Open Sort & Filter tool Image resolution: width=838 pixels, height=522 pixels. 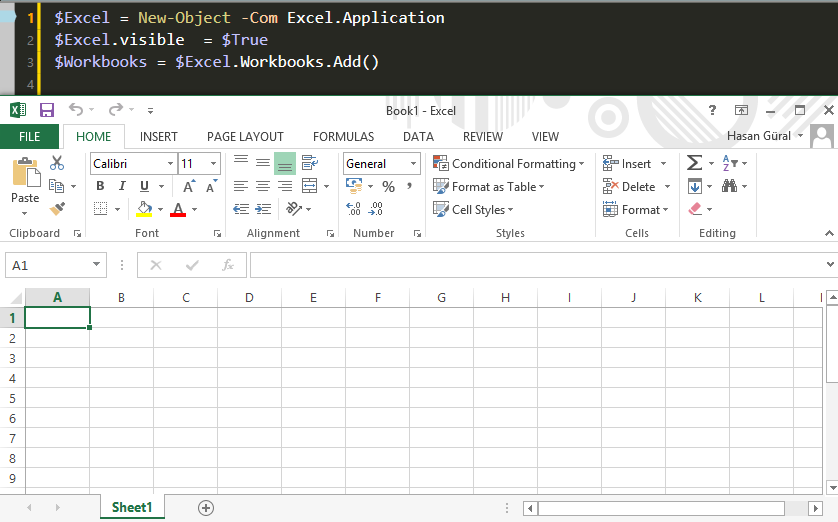(730, 162)
